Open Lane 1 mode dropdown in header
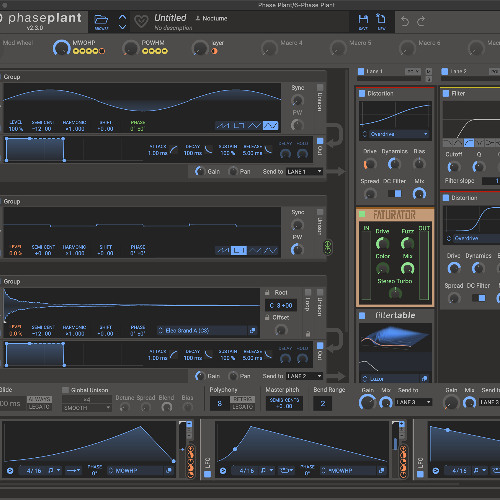 [x=413, y=71]
